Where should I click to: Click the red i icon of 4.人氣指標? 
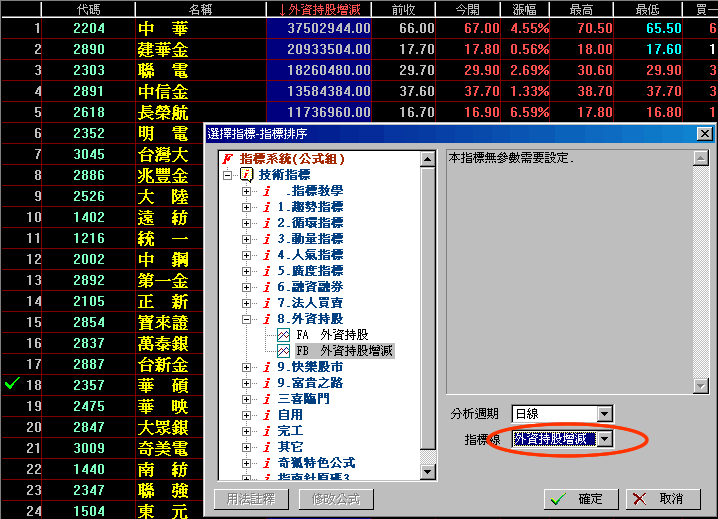coord(267,255)
